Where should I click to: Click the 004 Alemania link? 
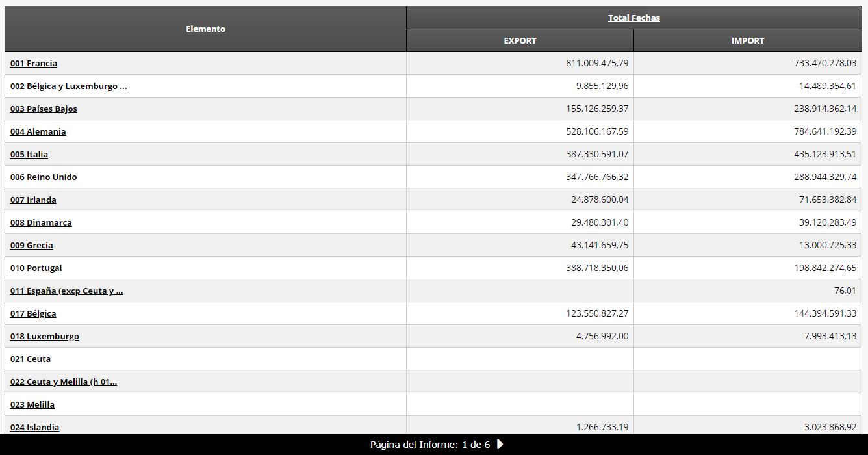(x=38, y=132)
